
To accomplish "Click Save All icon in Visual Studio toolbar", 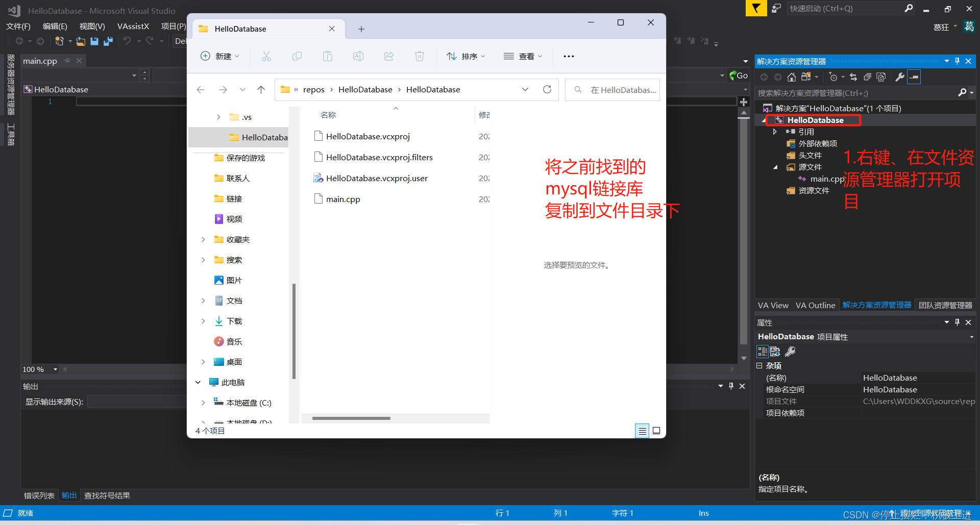I will [108, 41].
